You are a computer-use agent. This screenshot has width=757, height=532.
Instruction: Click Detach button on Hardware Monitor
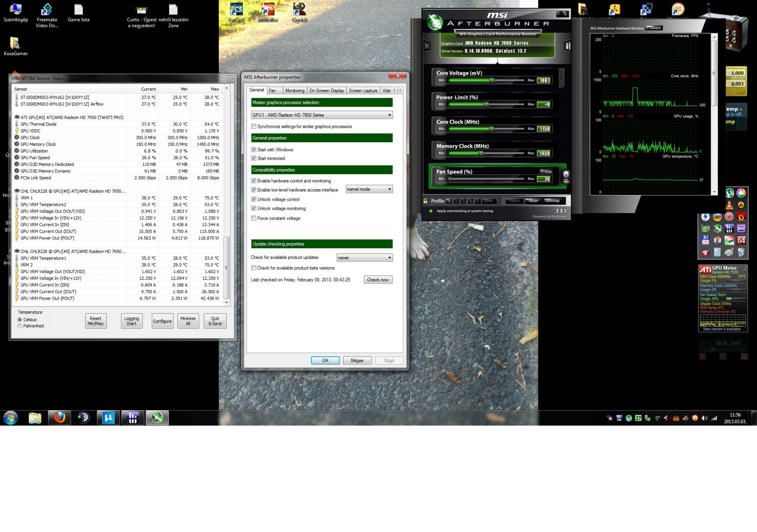coord(654,28)
